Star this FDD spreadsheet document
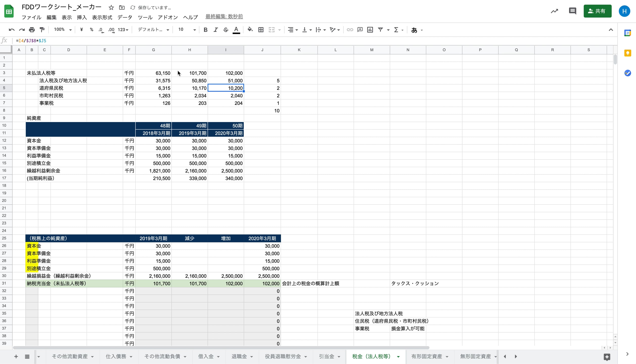 click(x=111, y=8)
